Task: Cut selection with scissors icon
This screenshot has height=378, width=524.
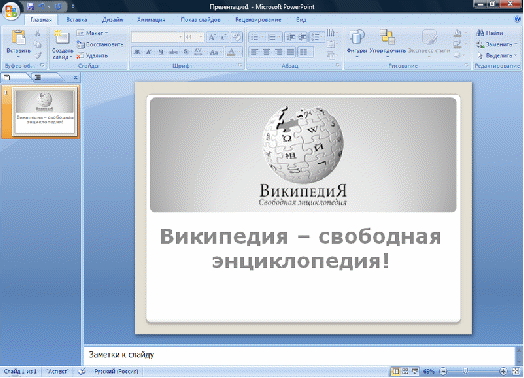Action: pyautogui.click(x=38, y=33)
